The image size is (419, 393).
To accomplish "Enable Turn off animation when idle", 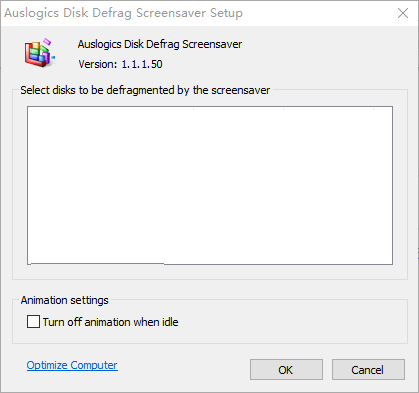I will 33,322.
